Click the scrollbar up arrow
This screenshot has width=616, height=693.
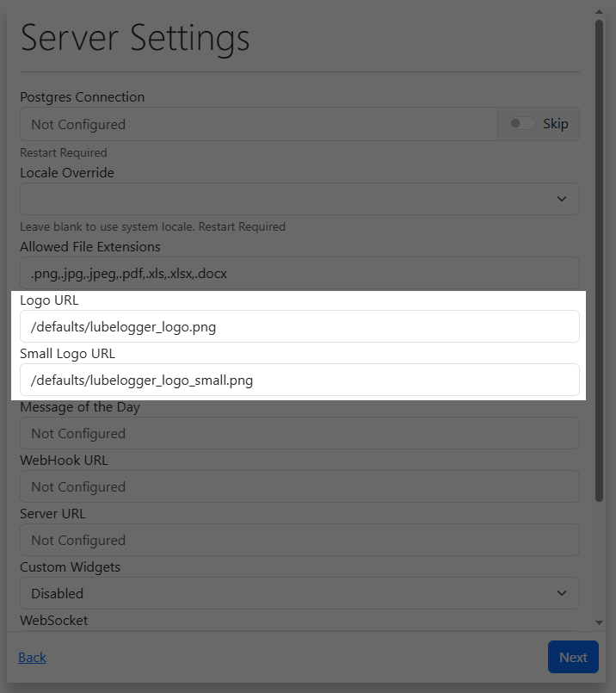[599, 13]
